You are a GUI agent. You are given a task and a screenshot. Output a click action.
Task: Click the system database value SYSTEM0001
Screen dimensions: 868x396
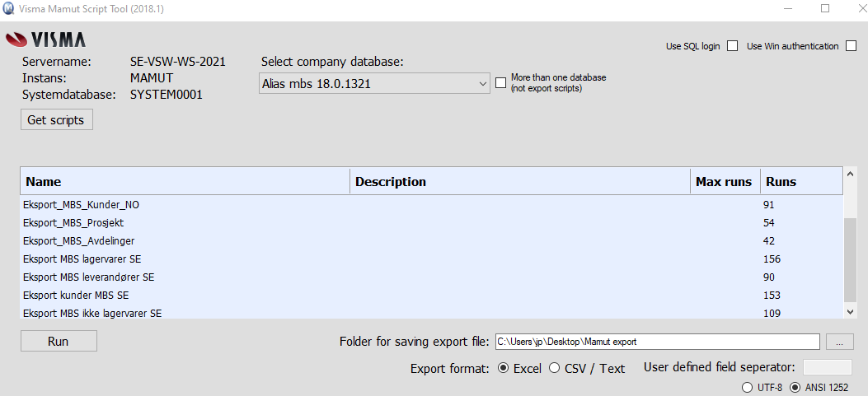tap(166, 95)
